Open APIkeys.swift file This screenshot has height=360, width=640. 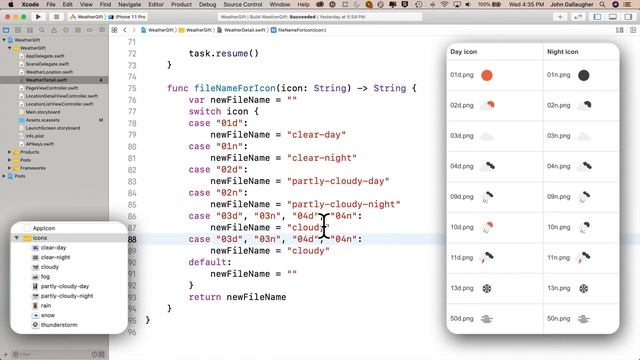click(x=40, y=144)
